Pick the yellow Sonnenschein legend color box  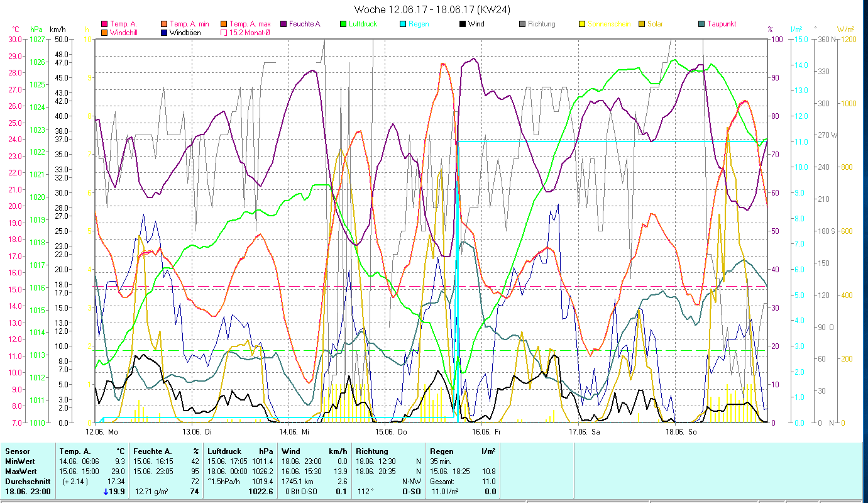point(581,25)
